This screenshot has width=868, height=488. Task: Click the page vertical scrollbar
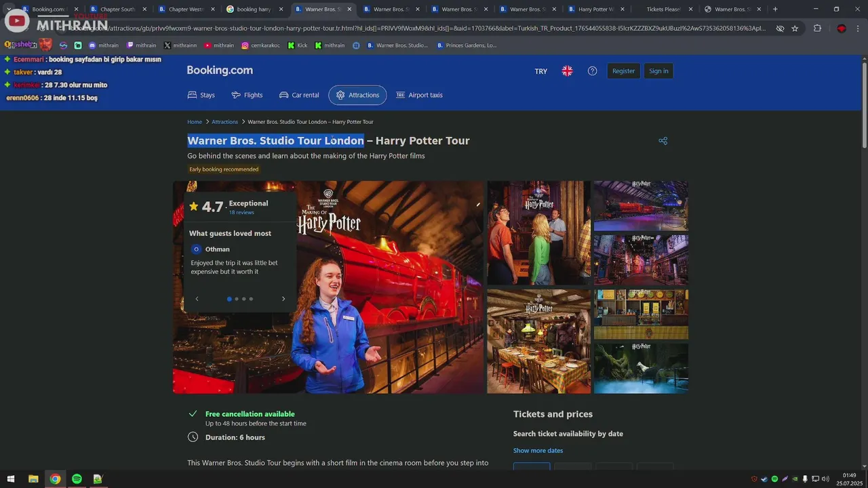864,105
